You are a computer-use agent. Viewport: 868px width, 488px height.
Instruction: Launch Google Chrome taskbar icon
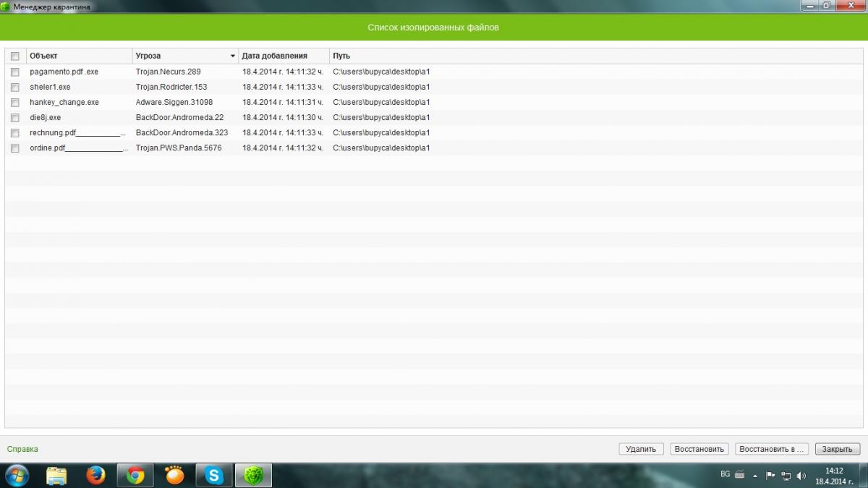[135, 475]
